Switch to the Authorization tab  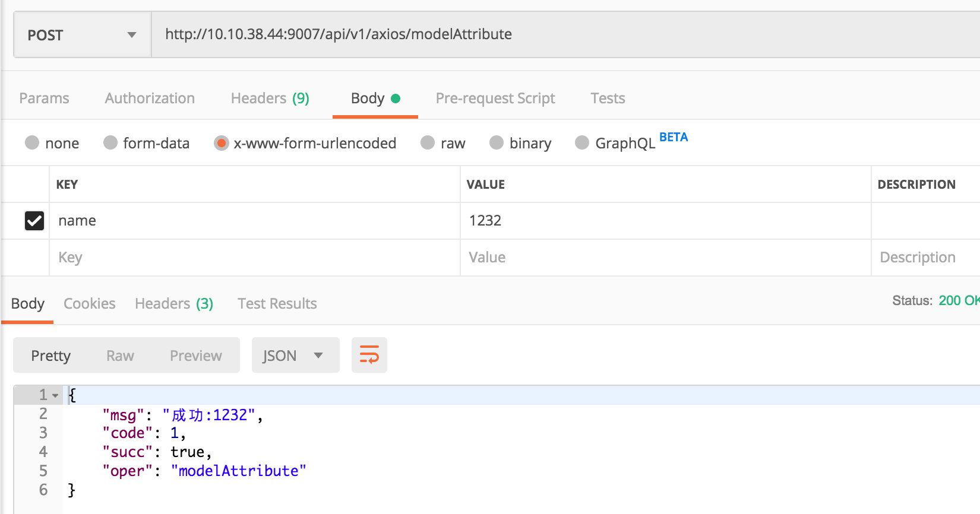(x=150, y=98)
